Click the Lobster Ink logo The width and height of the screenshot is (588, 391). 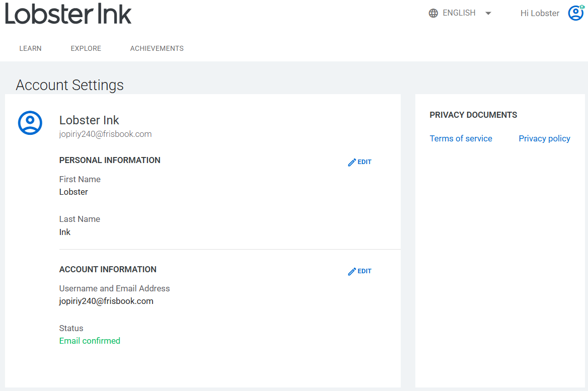tap(68, 14)
